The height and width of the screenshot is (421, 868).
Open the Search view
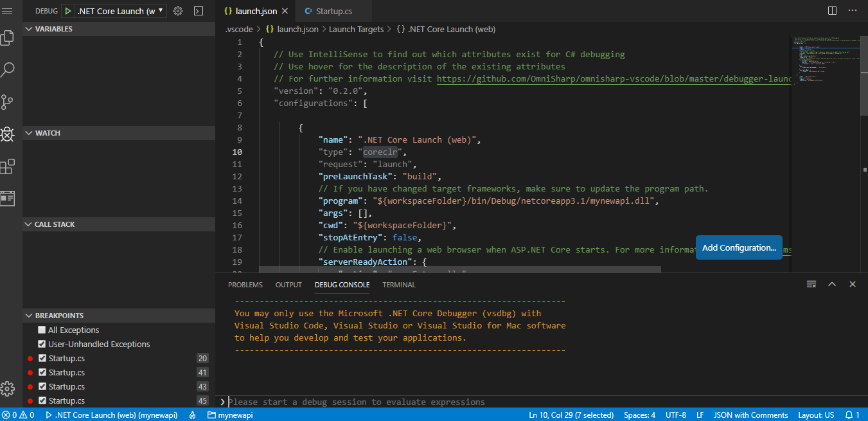(8, 69)
